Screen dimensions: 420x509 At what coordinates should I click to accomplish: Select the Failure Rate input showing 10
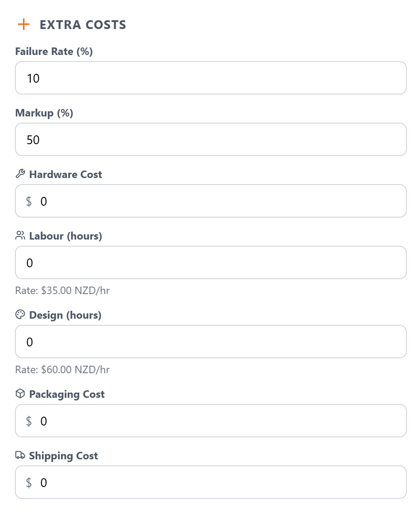[211, 78]
